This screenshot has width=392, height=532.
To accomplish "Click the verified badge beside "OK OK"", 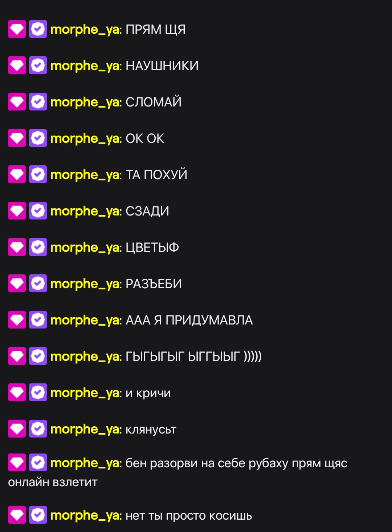I will point(38,138).
